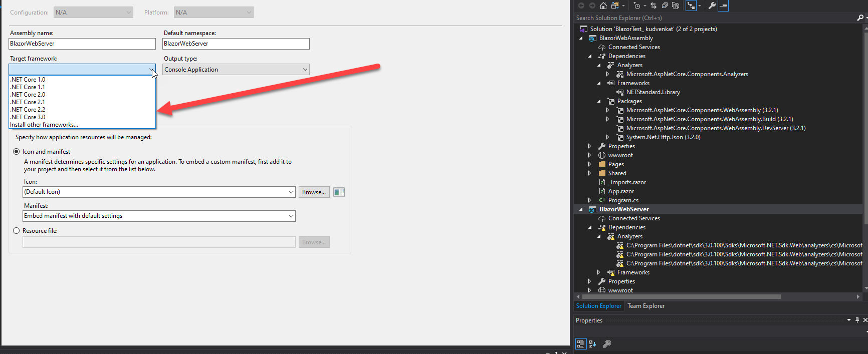Select the wwwroot folder under BlazorWebAssembly
The width and height of the screenshot is (868, 354).
point(620,155)
